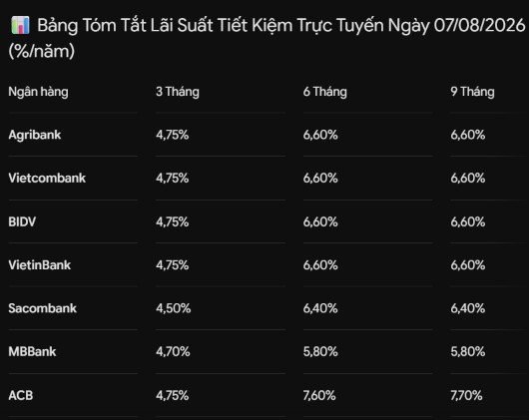
Task: Click the Sacombank row name
Action: [x=43, y=308]
